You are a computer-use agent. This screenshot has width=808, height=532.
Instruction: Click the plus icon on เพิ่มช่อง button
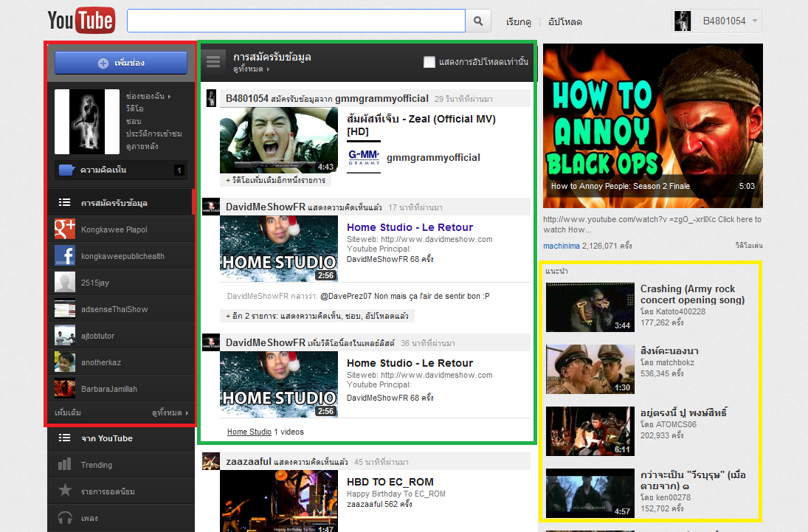tap(103, 63)
